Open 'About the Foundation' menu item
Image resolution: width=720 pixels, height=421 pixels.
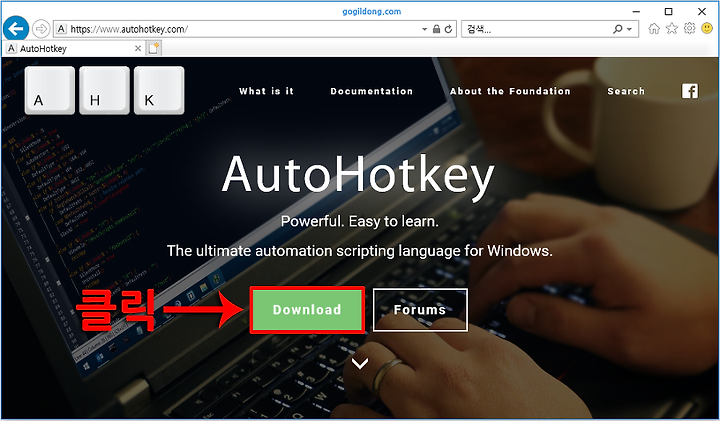pyautogui.click(x=510, y=91)
